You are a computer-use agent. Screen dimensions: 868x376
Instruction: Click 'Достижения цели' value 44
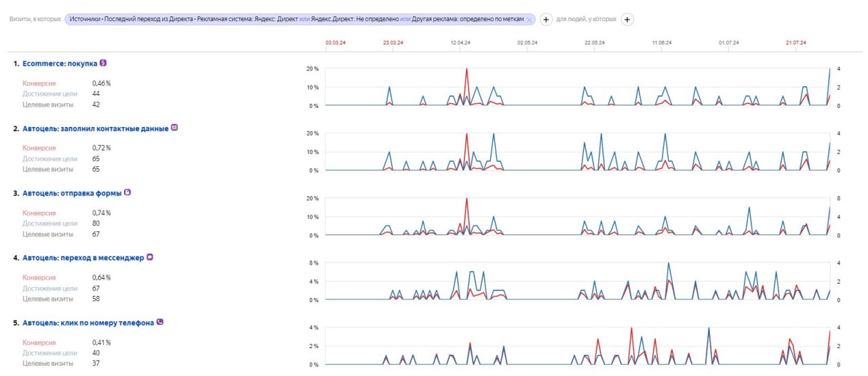[96, 94]
